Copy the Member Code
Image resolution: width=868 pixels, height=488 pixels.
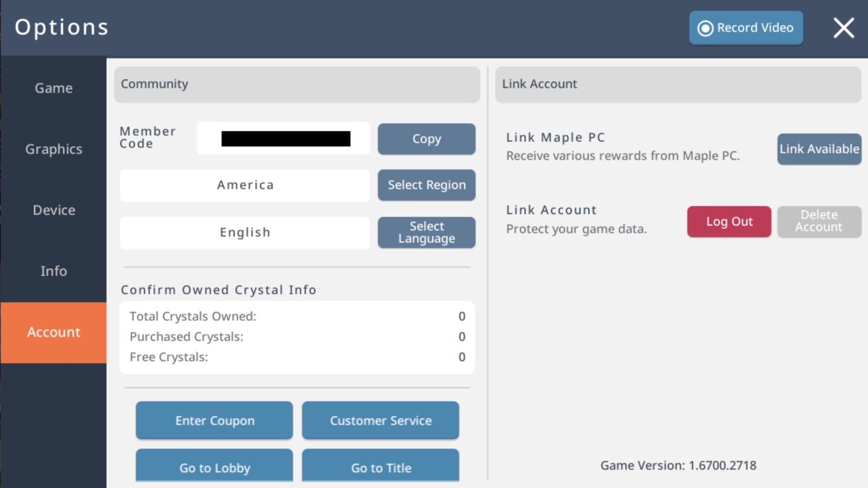pos(426,139)
